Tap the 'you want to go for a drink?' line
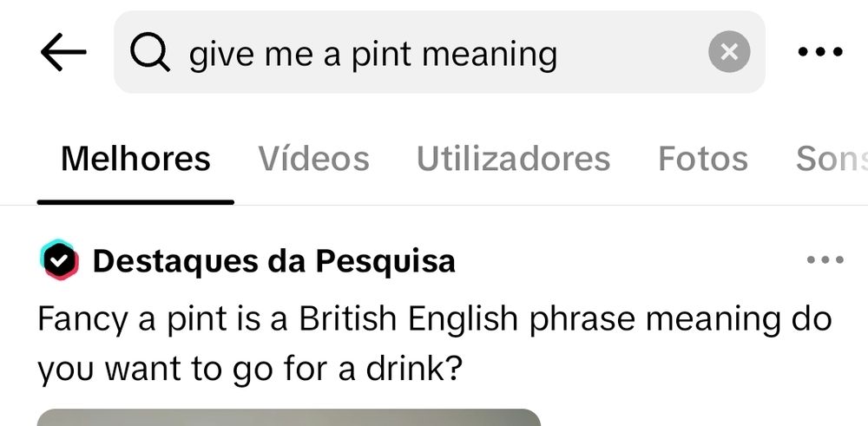Viewport: 868px width, 426px height. 249,370
